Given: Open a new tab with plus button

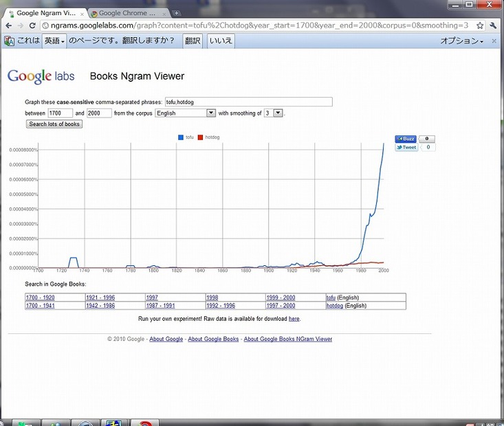Looking at the screenshot, I should [177, 13].
